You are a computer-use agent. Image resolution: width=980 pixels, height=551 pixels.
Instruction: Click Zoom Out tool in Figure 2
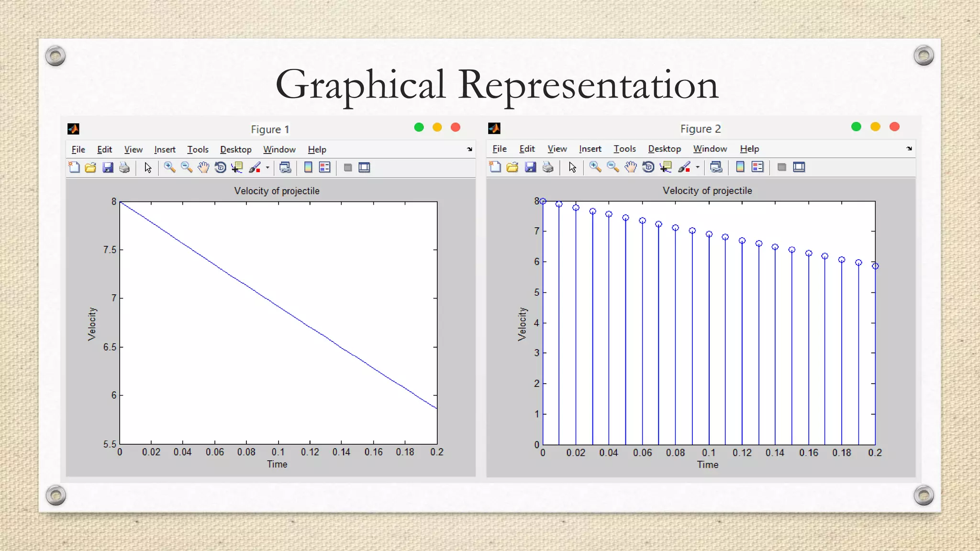coord(612,167)
